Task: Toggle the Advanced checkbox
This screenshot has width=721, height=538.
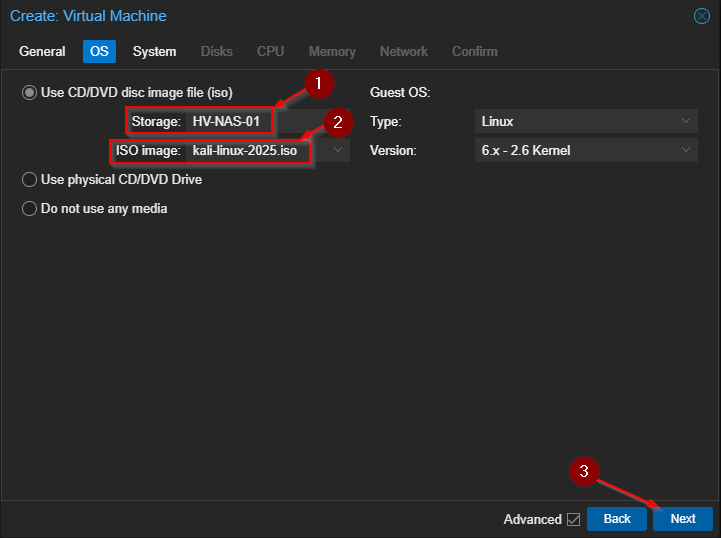Action: point(573,519)
